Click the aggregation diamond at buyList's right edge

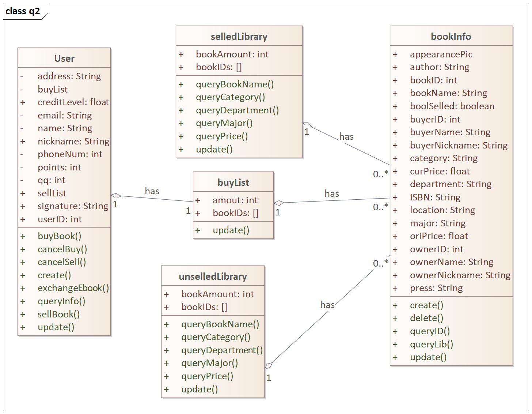(279, 203)
